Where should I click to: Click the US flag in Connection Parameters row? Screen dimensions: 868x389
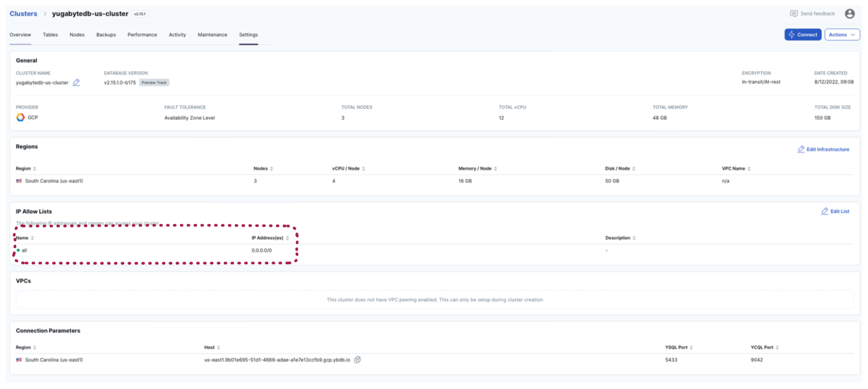pos(19,360)
